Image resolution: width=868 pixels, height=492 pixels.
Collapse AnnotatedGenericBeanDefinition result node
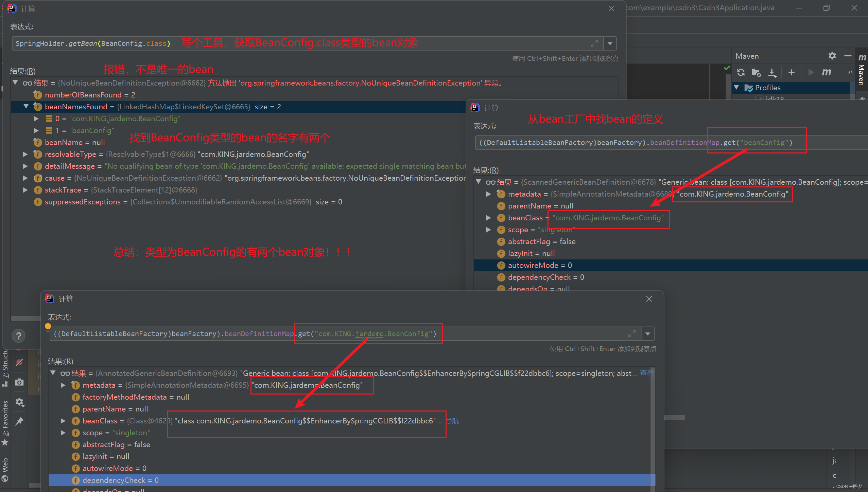click(53, 373)
